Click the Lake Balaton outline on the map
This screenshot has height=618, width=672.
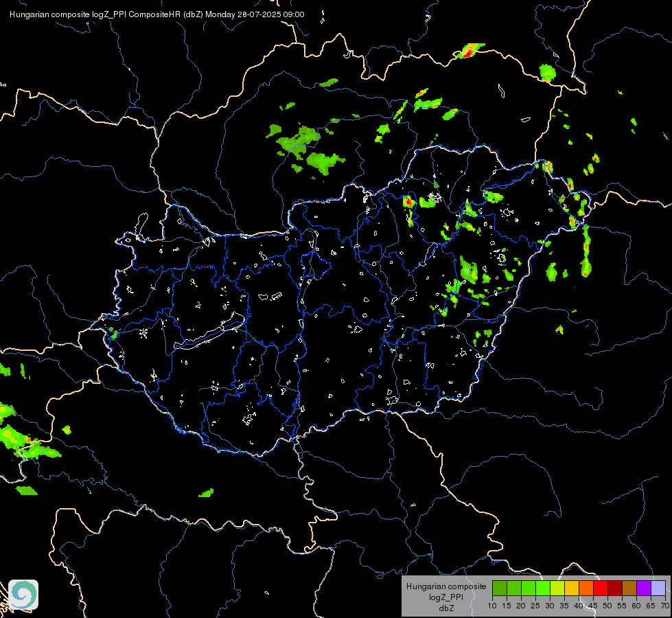209,332
